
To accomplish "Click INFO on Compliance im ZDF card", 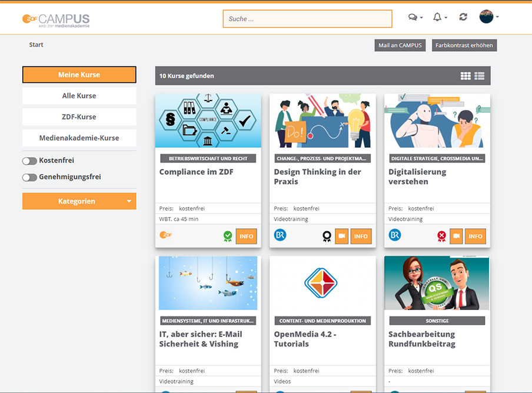I will 247,236.
